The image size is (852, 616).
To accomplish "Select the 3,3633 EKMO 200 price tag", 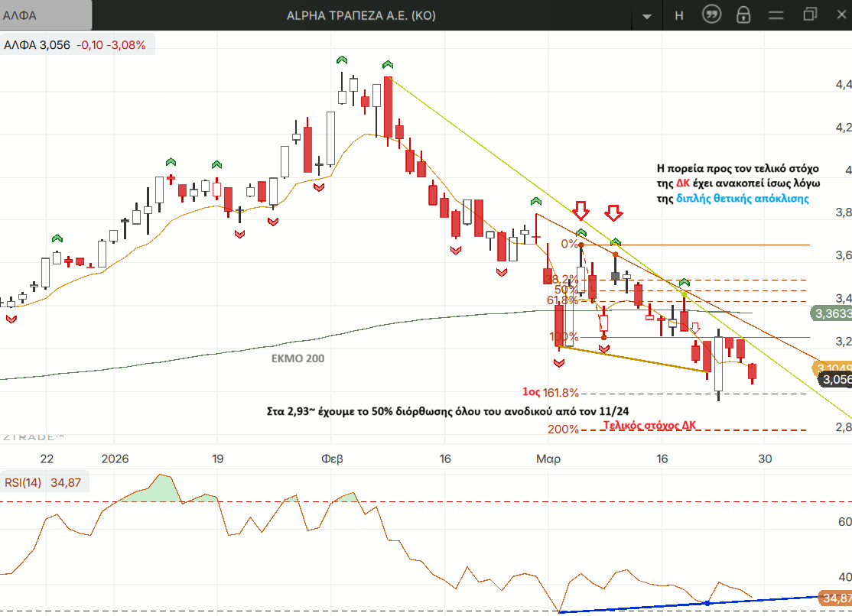I will [x=829, y=313].
